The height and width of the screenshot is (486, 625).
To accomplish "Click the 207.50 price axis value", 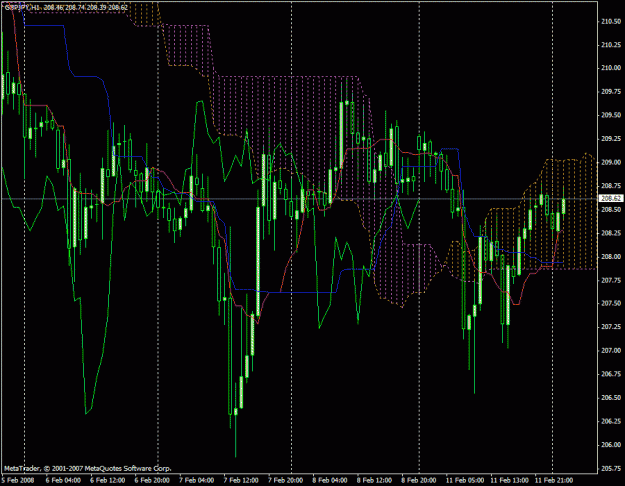I will coord(610,303).
